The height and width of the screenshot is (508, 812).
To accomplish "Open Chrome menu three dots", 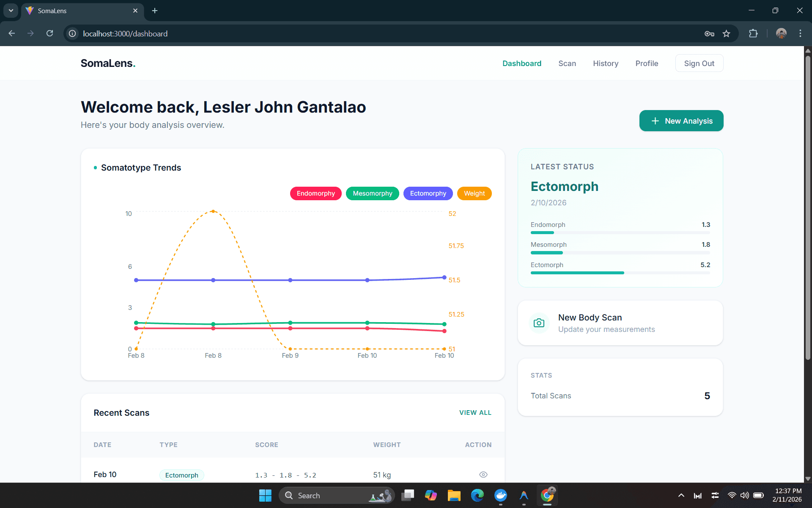I will [800, 33].
